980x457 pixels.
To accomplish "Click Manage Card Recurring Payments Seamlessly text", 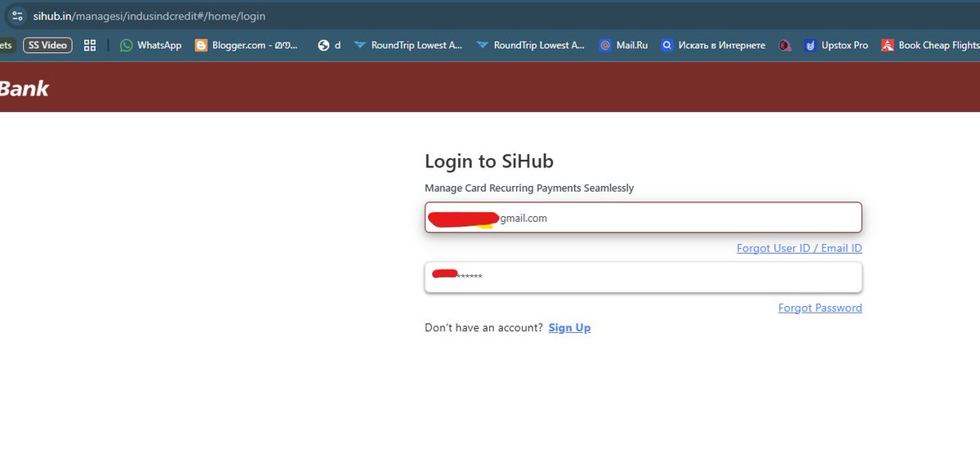I will pos(529,188).
